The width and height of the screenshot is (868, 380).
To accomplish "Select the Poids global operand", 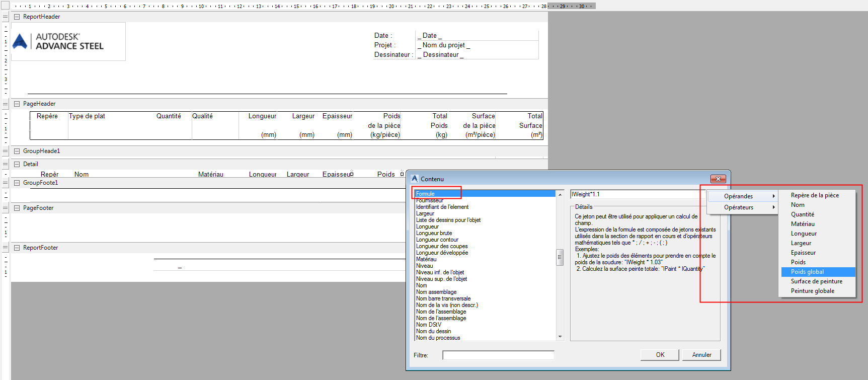I will (818, 272).
